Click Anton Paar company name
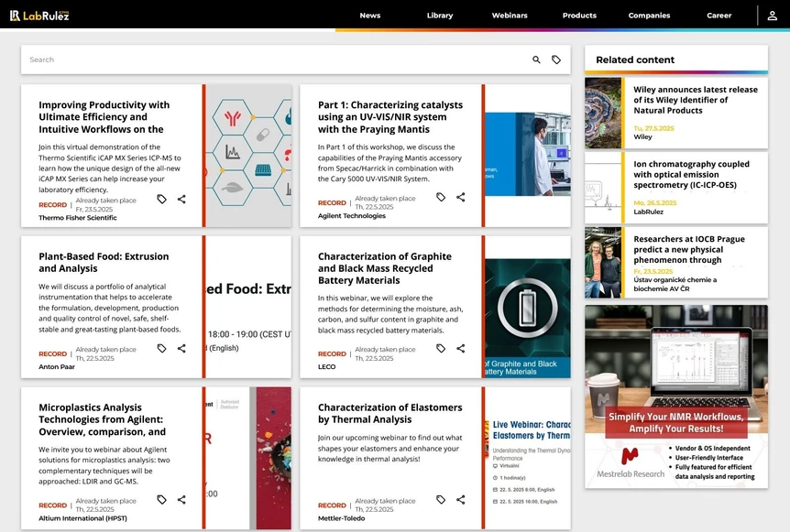Viewport: 790px width, 532px height. [x=57, y=366]
